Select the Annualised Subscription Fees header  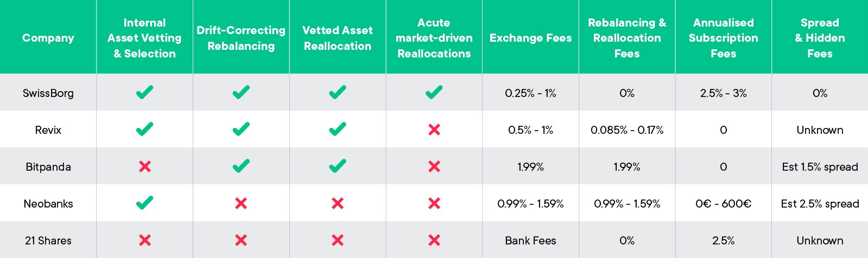(x=723, y=38)
